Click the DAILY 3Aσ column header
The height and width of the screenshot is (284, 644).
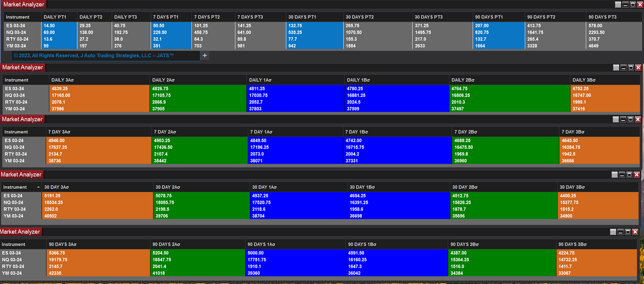click(x=99, y=80)
